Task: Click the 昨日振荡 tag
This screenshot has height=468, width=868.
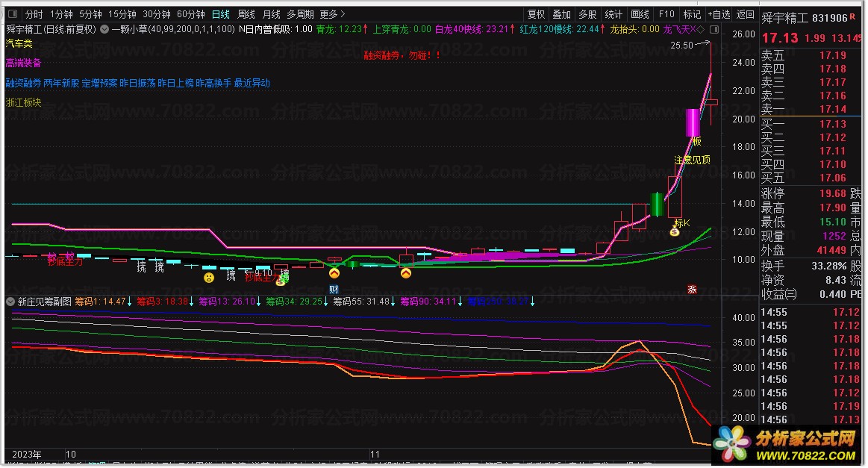Action: (138, 83)
